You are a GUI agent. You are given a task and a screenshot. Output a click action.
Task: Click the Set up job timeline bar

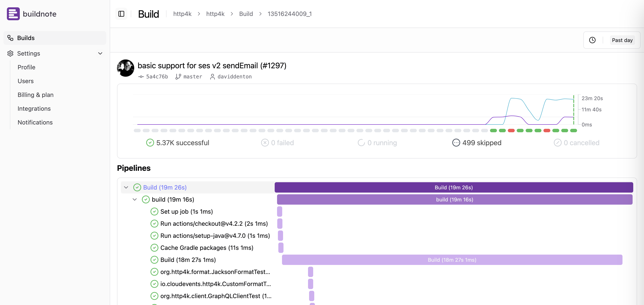click(x=279, y=212)
